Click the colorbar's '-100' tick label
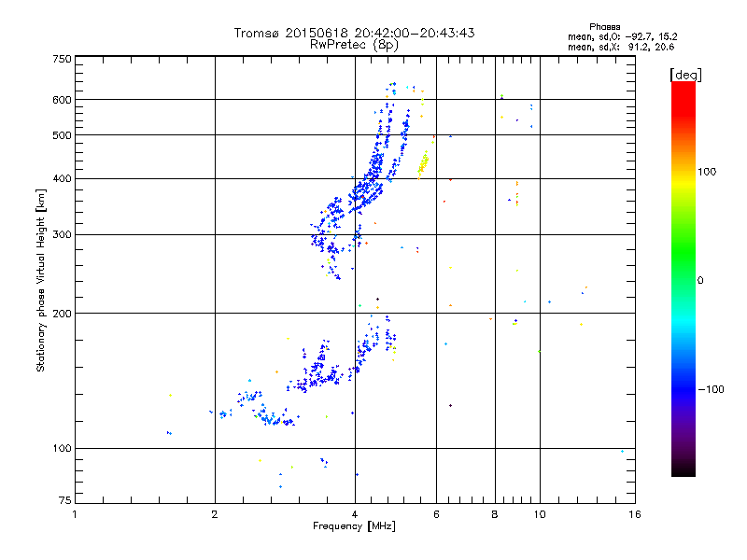747x560 pixels. [711, 389]
